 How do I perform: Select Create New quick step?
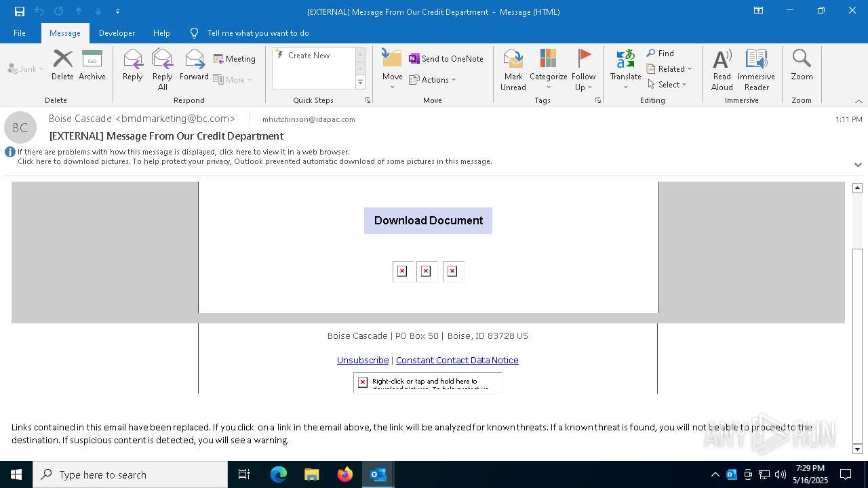tap(313, 56)
